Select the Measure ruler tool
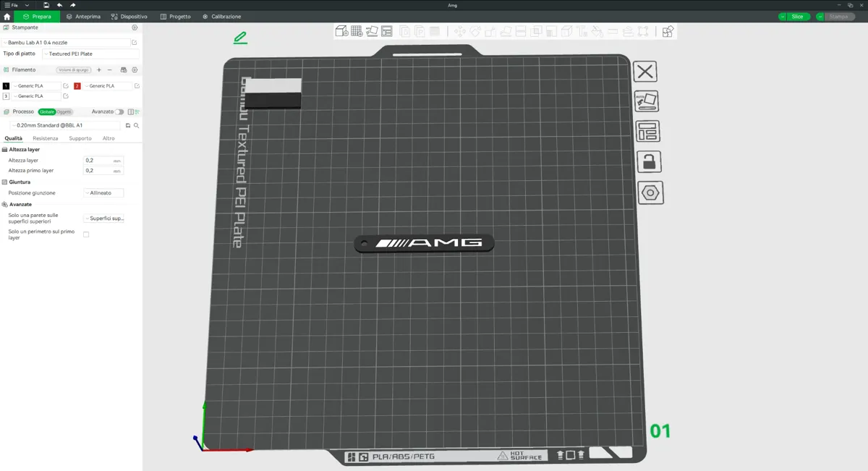 613,31
